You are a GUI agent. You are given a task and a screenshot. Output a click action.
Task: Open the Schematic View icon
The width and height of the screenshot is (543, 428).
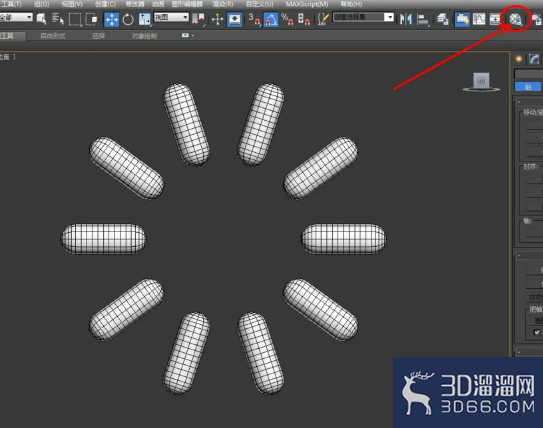point(496,19)
